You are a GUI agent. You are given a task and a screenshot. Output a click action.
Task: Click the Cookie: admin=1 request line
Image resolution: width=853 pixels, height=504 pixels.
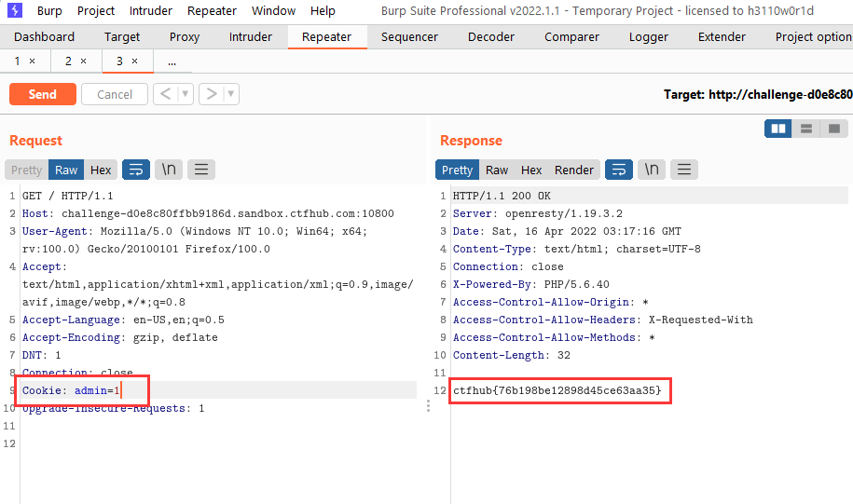pos(71,390)
